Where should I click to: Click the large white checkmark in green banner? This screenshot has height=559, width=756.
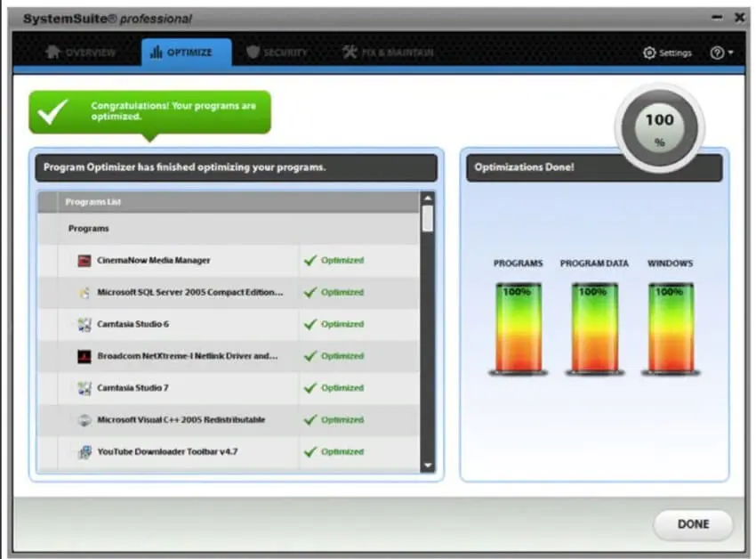pyautogui.click(x=53, y=111)
